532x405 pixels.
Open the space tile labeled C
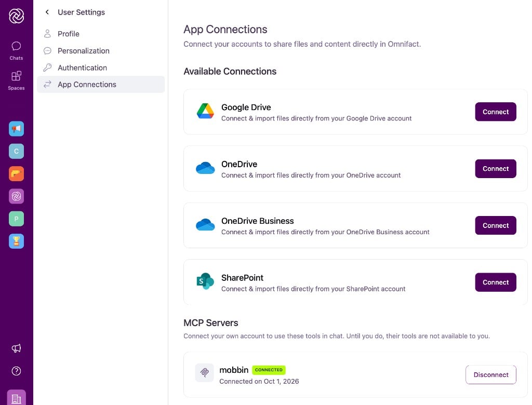pos(16,151)
